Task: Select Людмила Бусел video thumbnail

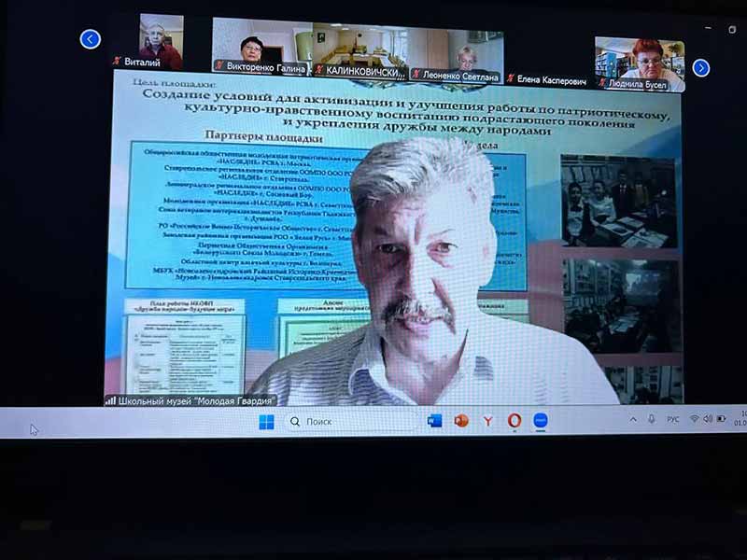Action: pos(640,64)
